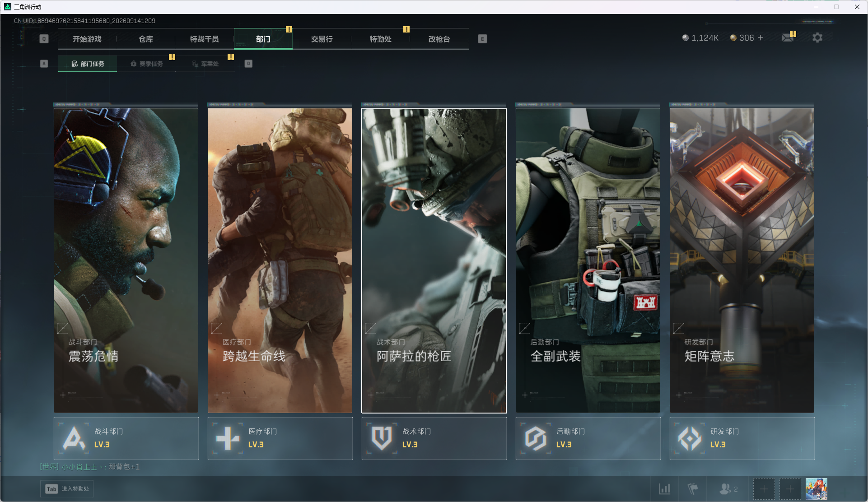Open the bar chart statistics icon
868x502 pixels.
(x=665, y=489)
